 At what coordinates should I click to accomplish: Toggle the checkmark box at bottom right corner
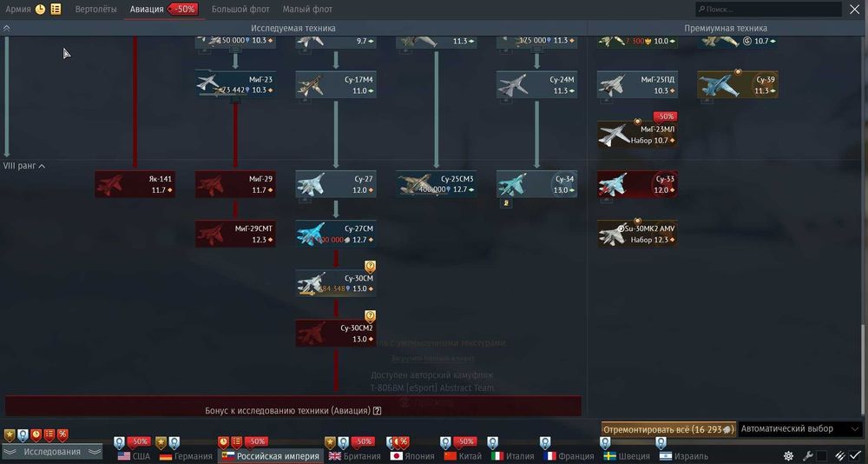click(856, 456)
